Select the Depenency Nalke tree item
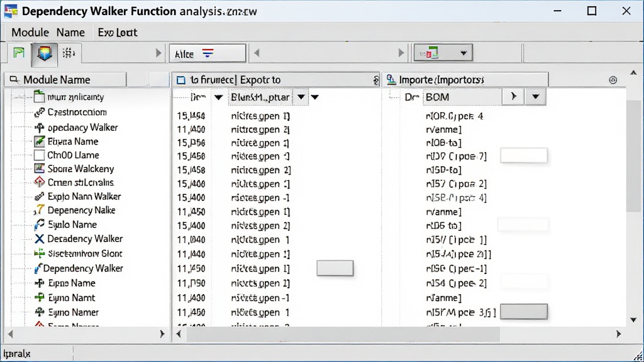The height and width of the screenshot is (362, 644). coord(81,210)
